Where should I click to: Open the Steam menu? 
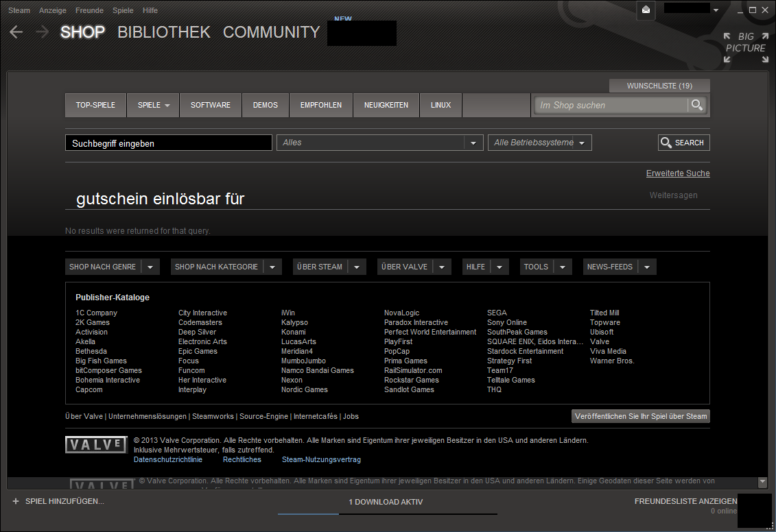(x=19, y=10)
